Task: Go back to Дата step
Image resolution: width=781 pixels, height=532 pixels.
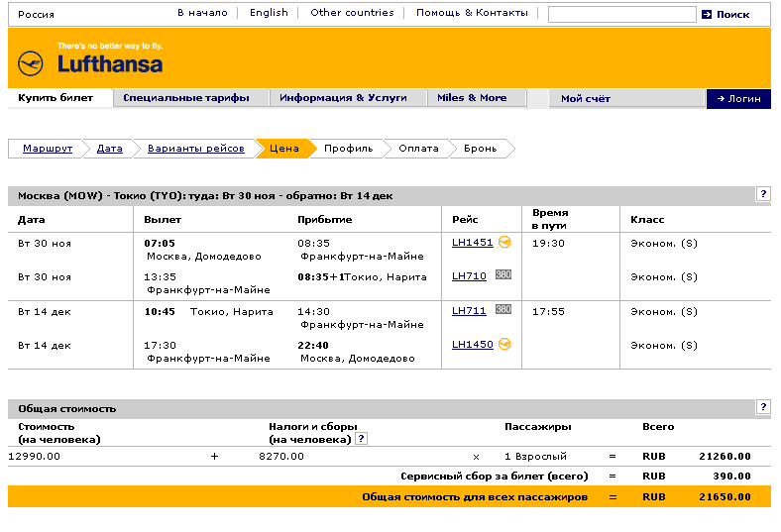Action: [x=110, y=149]
